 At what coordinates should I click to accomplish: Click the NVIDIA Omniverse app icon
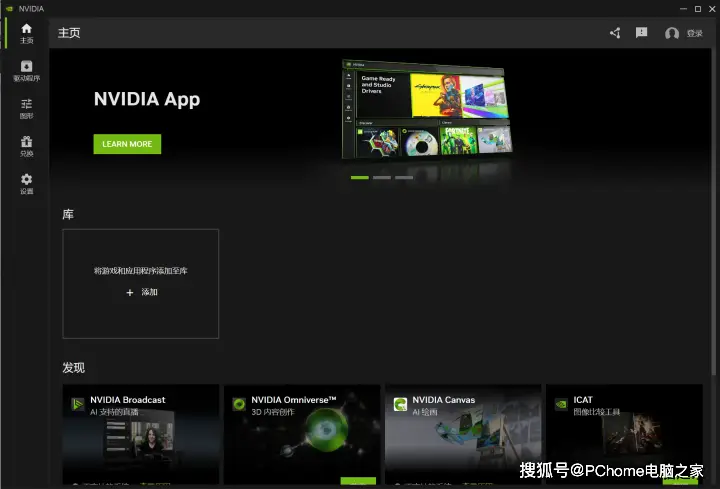239,405
